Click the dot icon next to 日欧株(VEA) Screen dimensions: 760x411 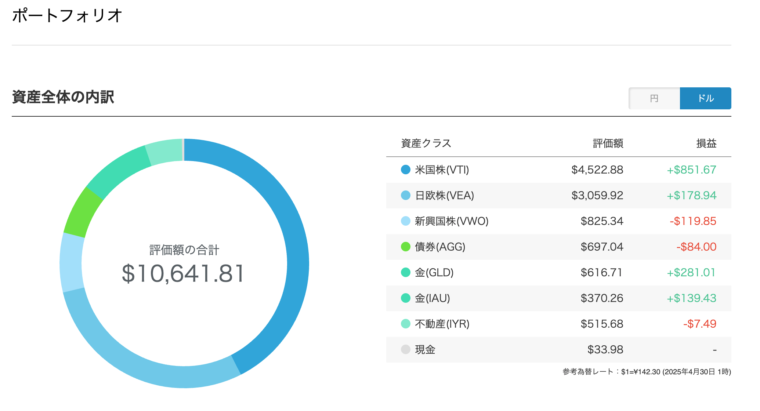pos(405,196)
